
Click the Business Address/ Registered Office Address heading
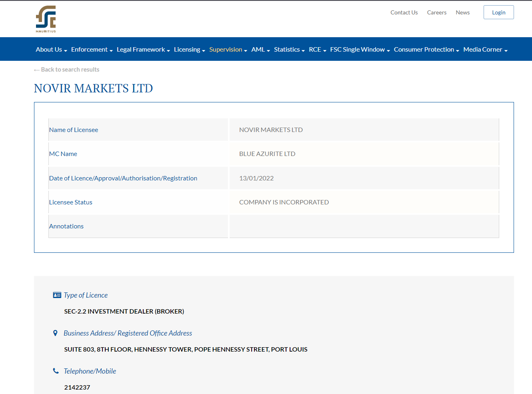coord(128,333)
